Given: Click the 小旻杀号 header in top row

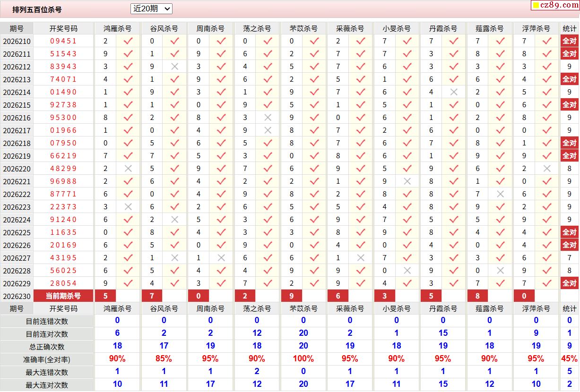Looking at the screenshot, I should pos(397,29).
